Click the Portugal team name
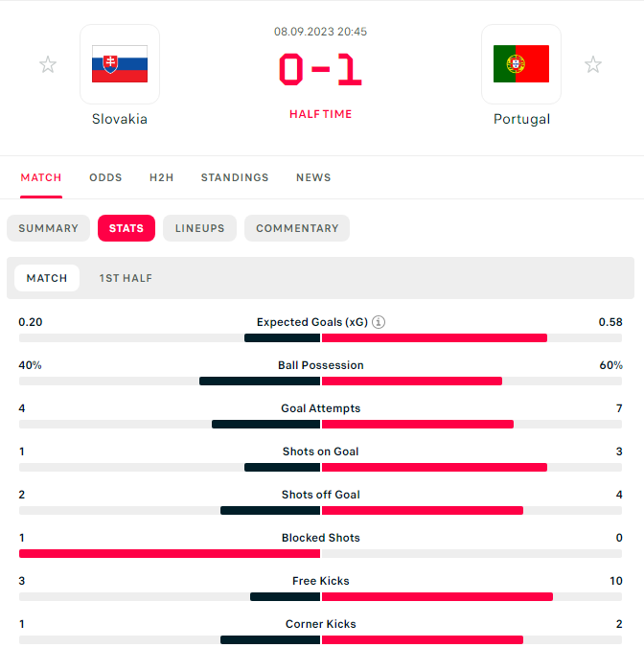Image resolution: width=644 pixels, height=648 pixels. point(521,119)
